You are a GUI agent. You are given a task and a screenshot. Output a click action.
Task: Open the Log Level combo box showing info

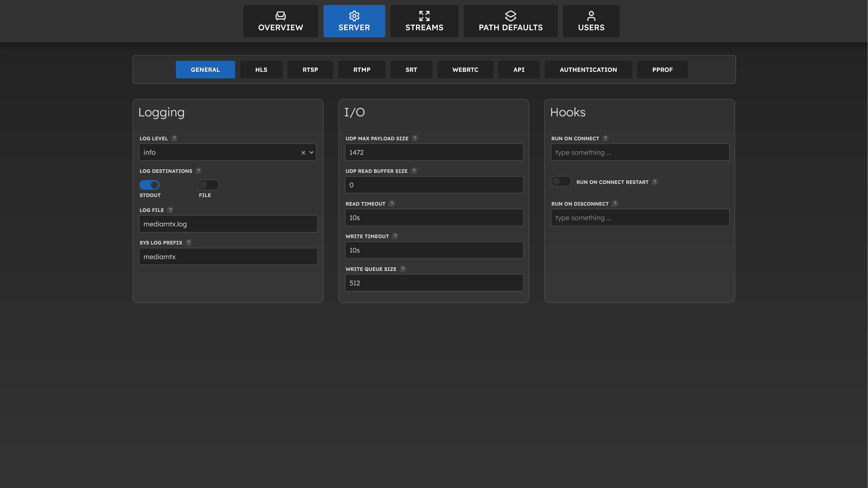(219, 152)
